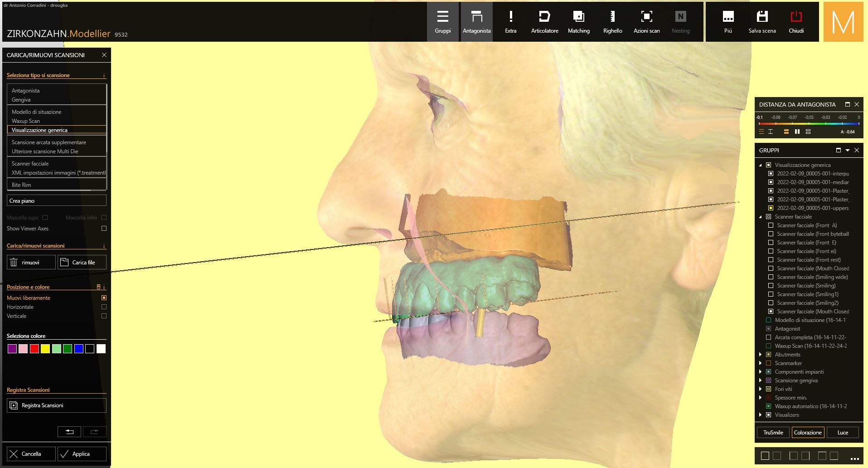Select the Righello ruler tool
This screenshot has height=468, width=868.
click(x=612, y=22)
